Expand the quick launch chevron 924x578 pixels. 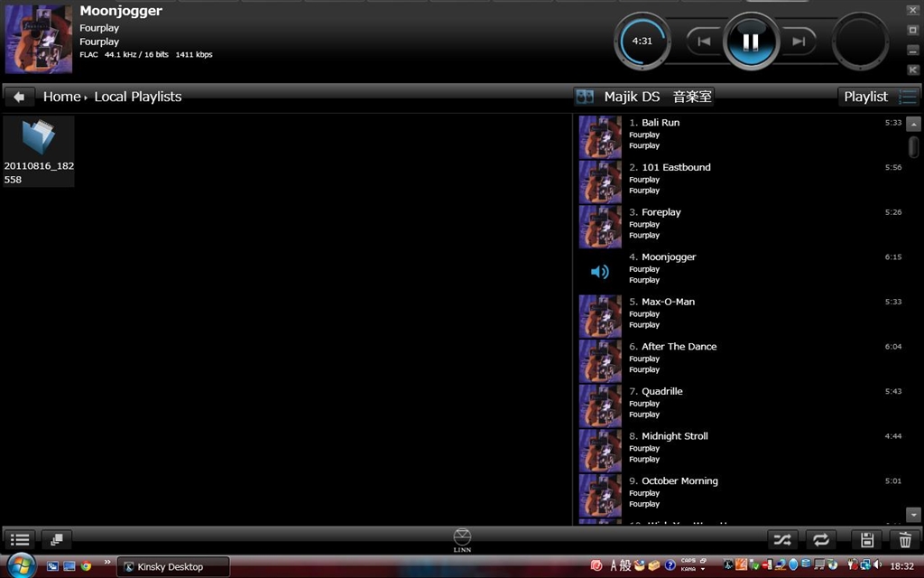click(x=107, y=562)
